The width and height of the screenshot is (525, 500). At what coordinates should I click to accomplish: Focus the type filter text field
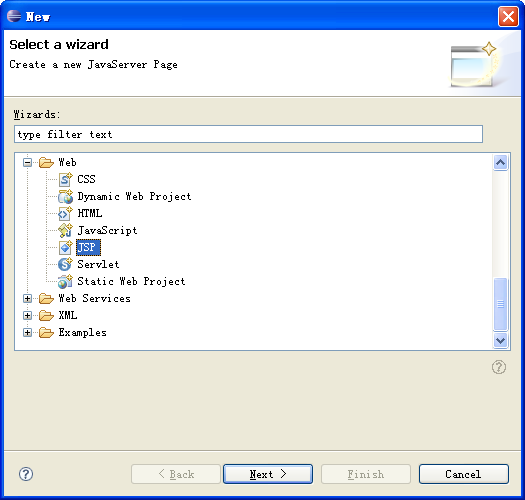[248, 134]
